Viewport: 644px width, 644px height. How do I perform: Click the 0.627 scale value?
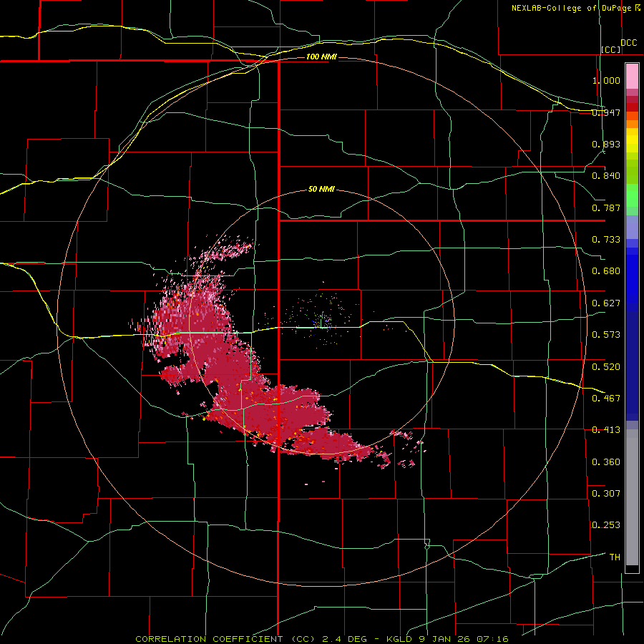pyautogui.click(x=606, y=303)
